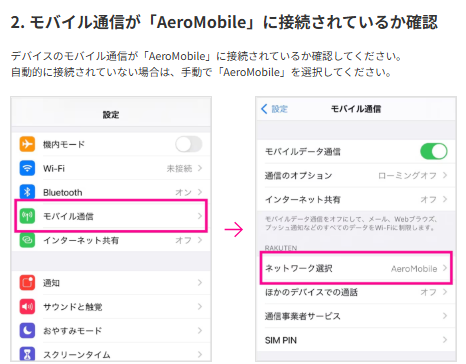Viewport: 466px width, 364px height.
Task: Tap the orange Airplane Mode icon
Action: pyautogui.click(x=27, y=144)
